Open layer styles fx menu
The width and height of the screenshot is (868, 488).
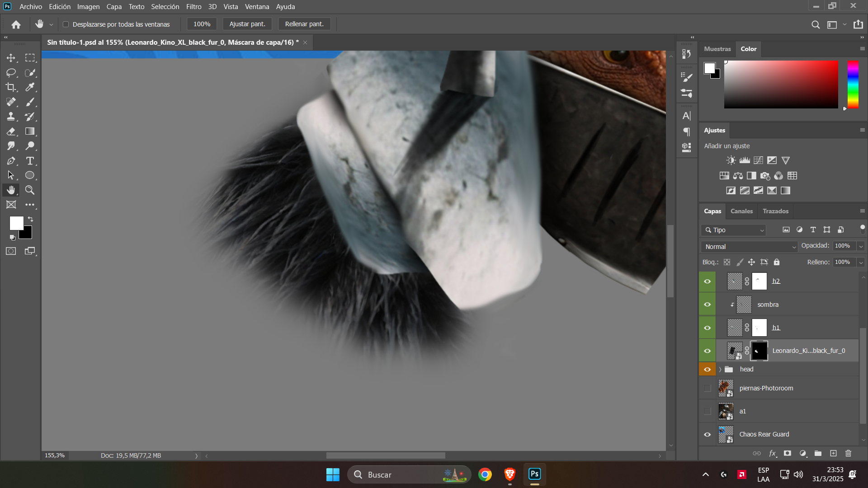tap(773, 453)
